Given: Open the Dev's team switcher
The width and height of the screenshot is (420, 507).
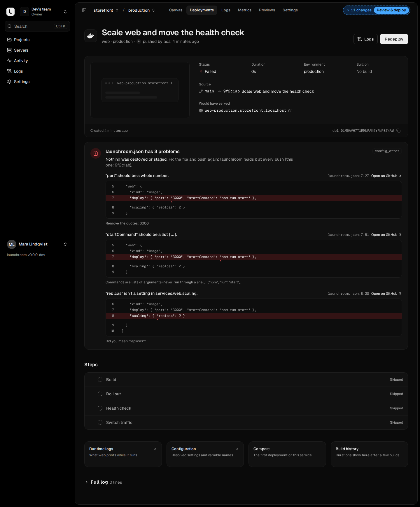Looking at the screenshot, I should click(44, 12).
